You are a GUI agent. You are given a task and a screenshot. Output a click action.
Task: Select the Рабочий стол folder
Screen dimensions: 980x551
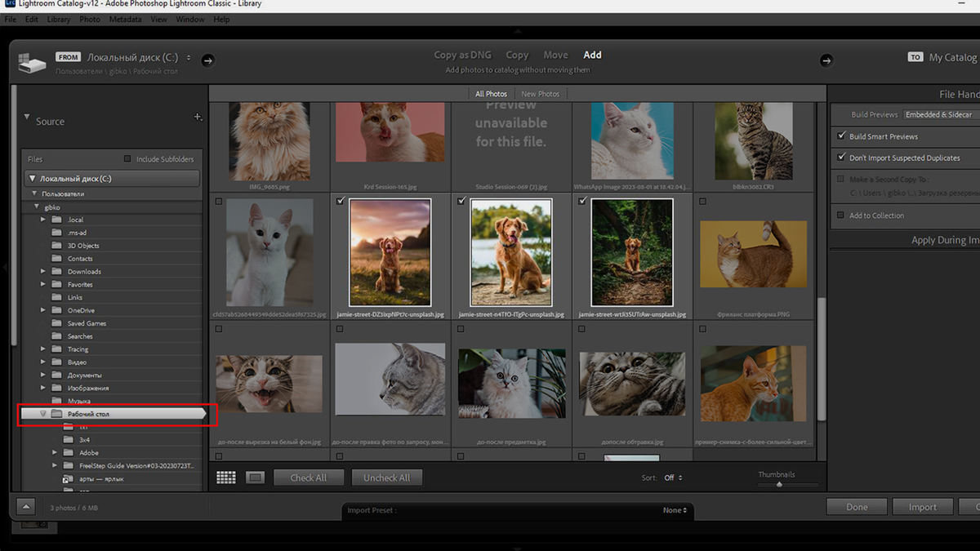pyautogui.click(x=114, y=414)
